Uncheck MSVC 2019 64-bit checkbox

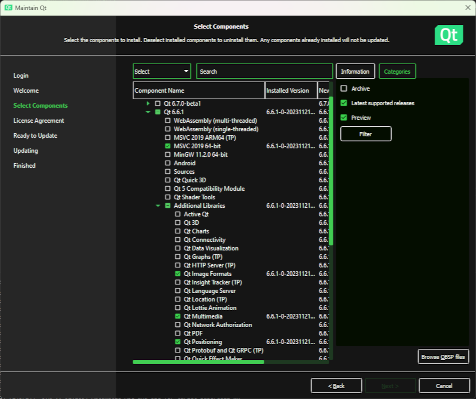tap(168, 146)
